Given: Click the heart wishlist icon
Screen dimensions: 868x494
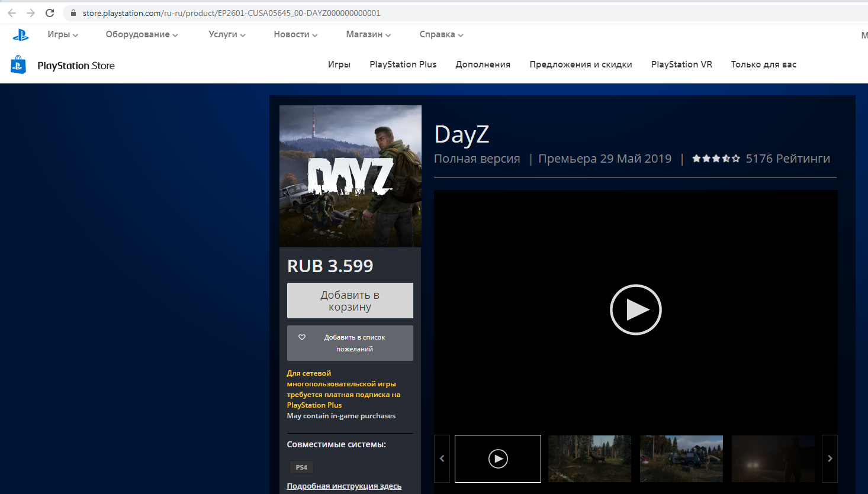Looking at the screenshot, I should pyautogui.click(x=302, y=337).
